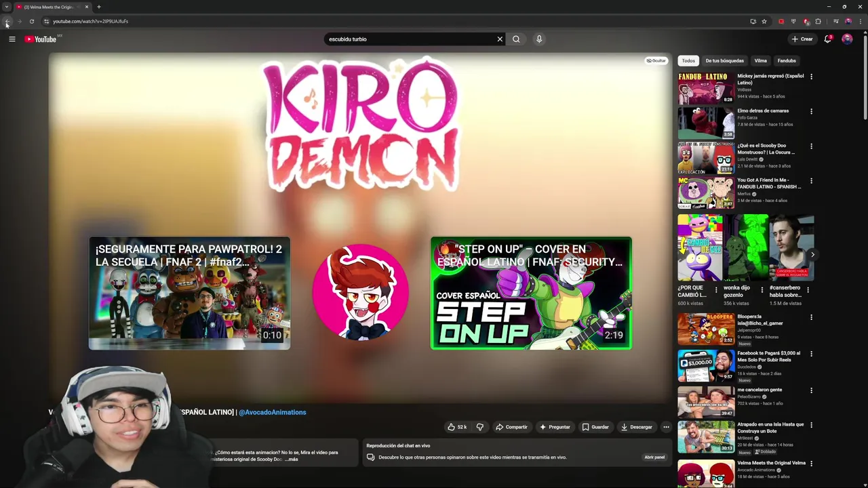Click the Luis Dewitt channel name

coord(748,159)
